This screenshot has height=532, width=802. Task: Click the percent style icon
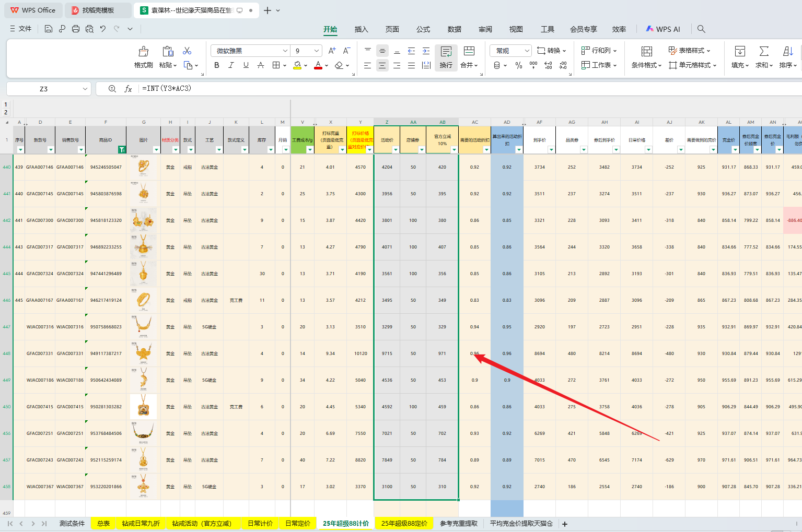(518, 65)
